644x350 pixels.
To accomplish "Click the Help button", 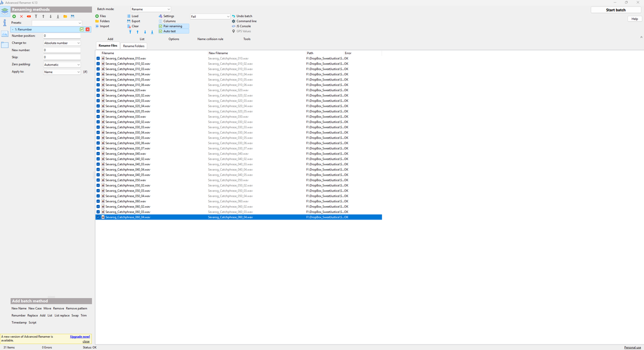I will click(634, 19).
